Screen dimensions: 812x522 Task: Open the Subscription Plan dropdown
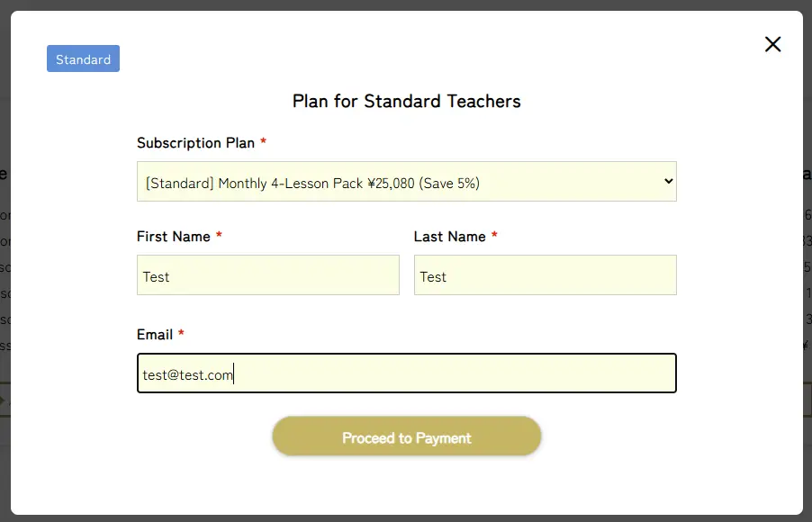pos(407,182)
